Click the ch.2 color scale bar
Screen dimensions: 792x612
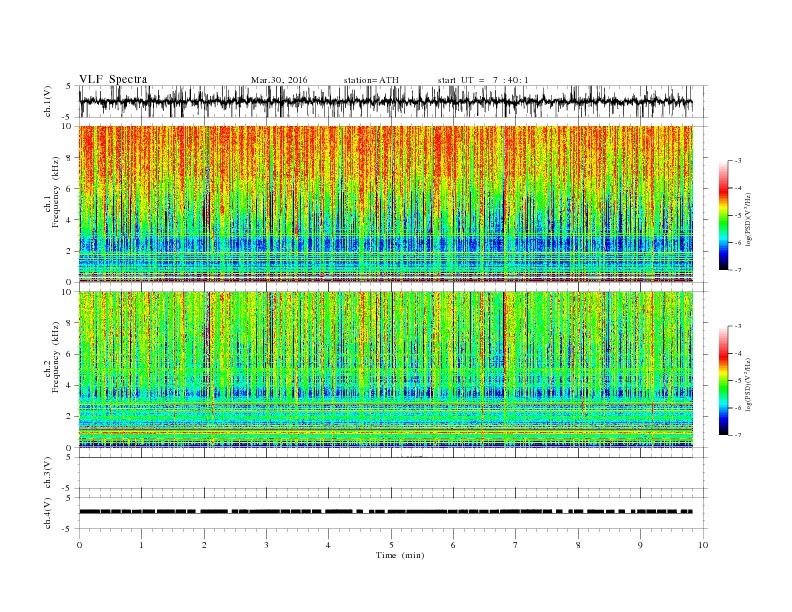point(724,381)
